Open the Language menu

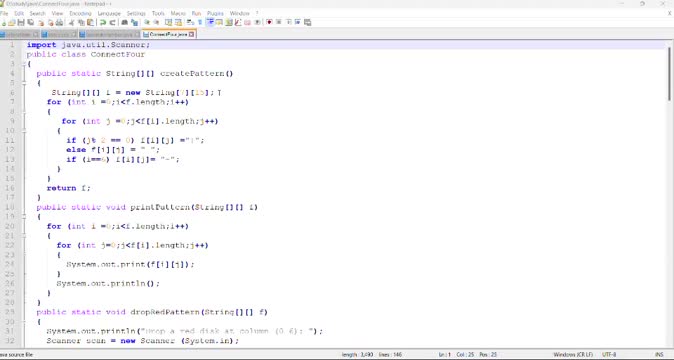point(109,13)
